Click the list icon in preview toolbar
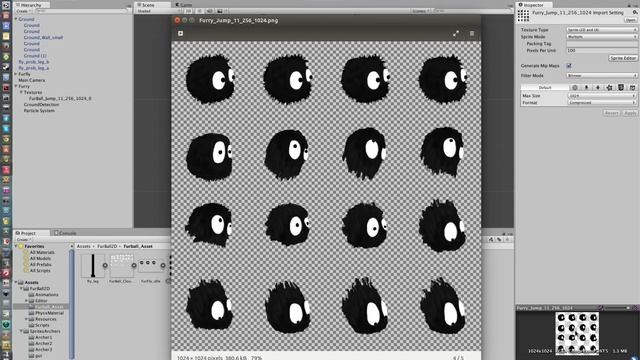The height and width of the screenshot is (360, 640). click(x=472, y=34)
